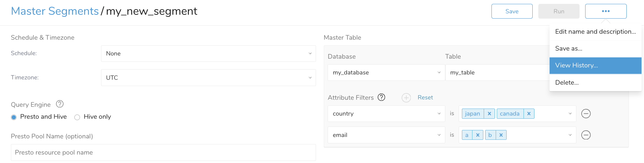The image size is (644, 163).
Task: Click the Presto resource pool name field
Action: click(163, 152)
